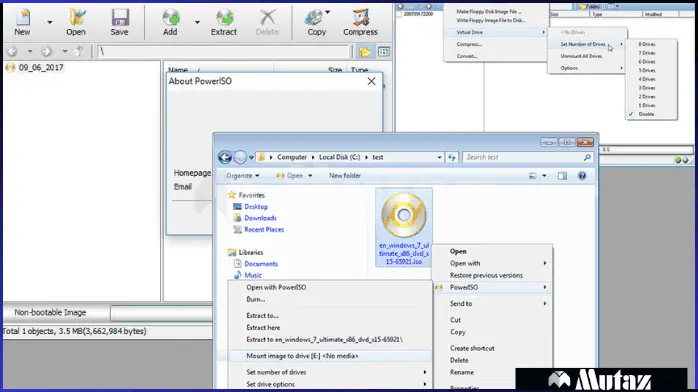
Task: Open the Documents library
Action: click(x=261, y=264)
